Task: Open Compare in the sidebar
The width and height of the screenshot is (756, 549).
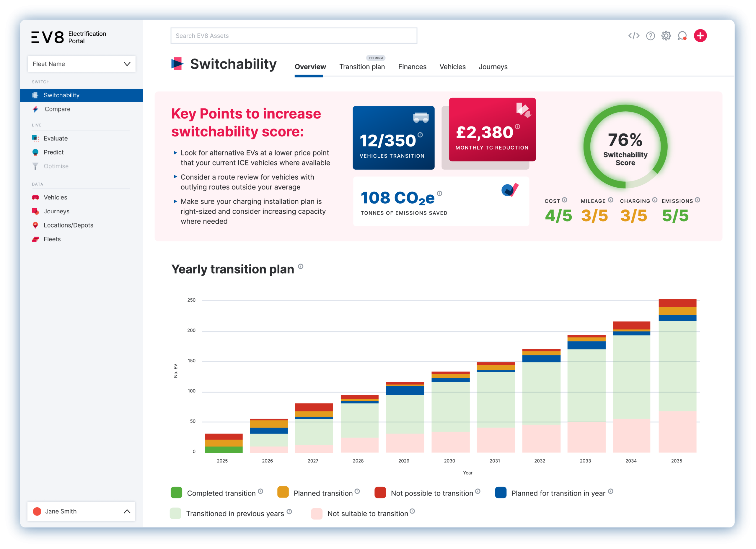Action: pyautogui.click(x=57, y=109)
